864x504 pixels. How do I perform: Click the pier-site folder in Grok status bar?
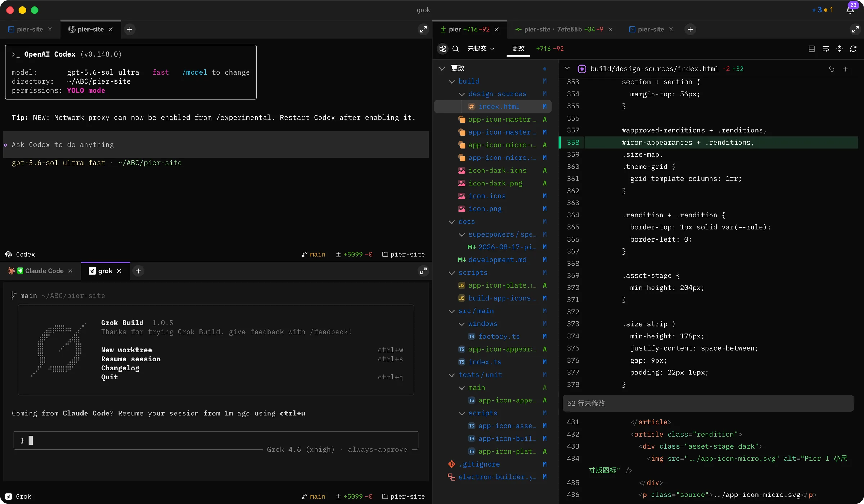[404, 496]
